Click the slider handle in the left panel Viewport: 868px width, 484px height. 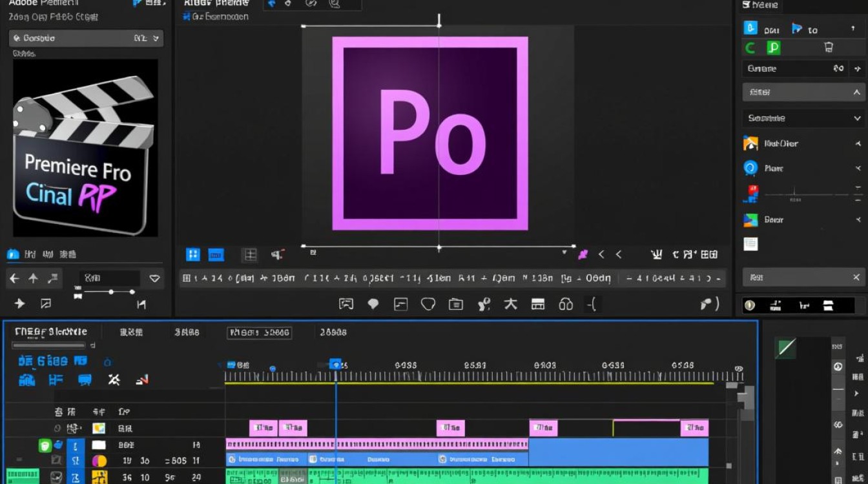[x=112, y=292]
